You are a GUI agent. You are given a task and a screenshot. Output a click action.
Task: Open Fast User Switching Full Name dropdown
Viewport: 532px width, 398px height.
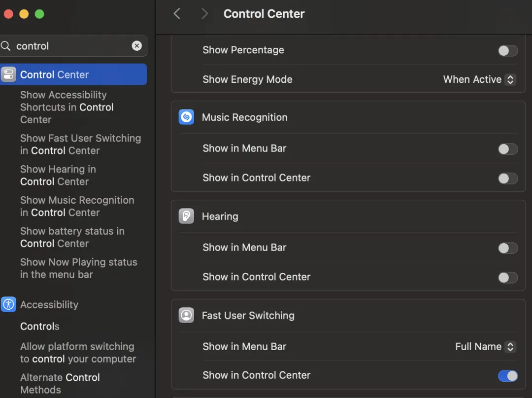[x=485, y=347]
